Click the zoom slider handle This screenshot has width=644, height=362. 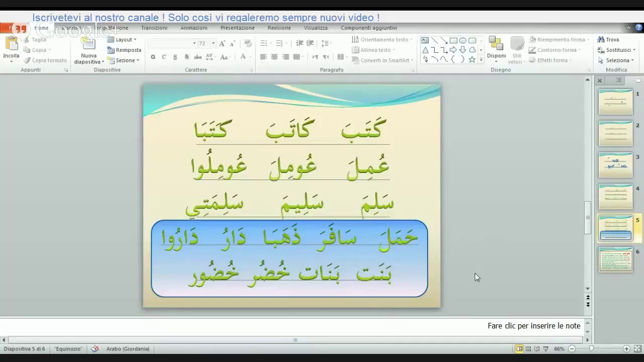pyautogui.click(x=591, y=348)
